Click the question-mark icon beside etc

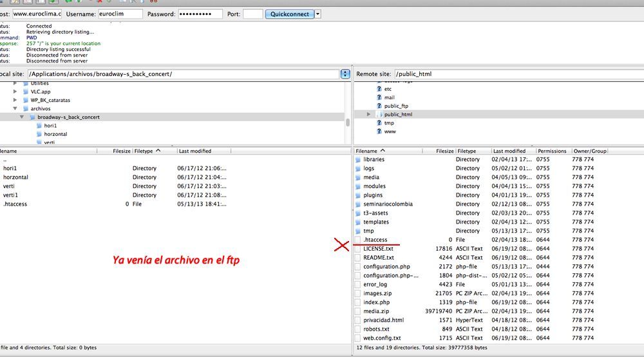(x=379, y=89)
